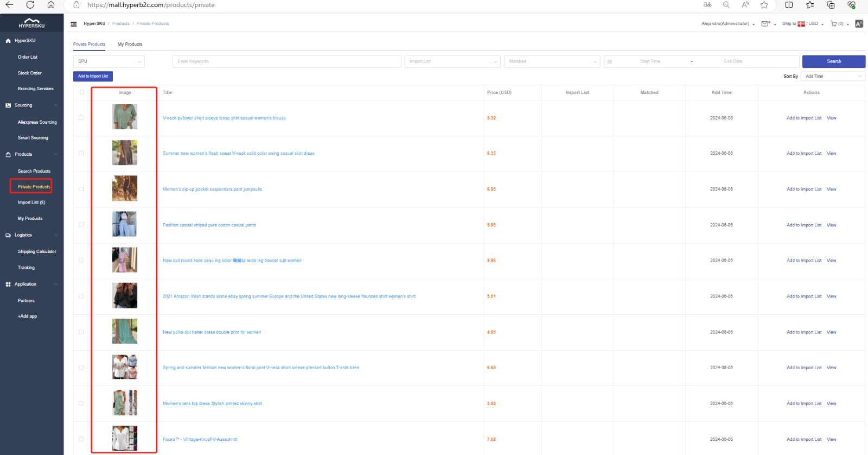Check the swing casual skirt dress checkbox
This screenshot has height=455, width=868.
point(81,153)
